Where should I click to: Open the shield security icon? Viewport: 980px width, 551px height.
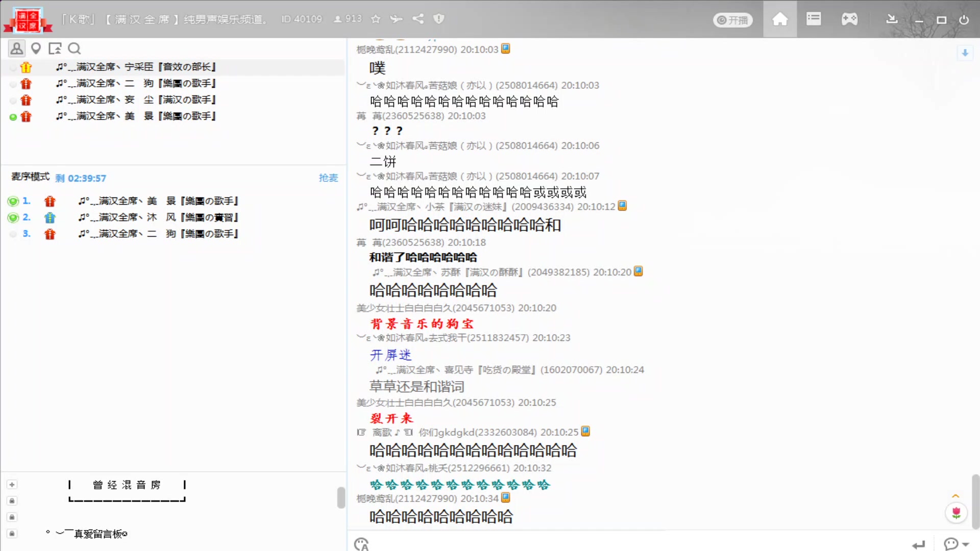[439, 19]
